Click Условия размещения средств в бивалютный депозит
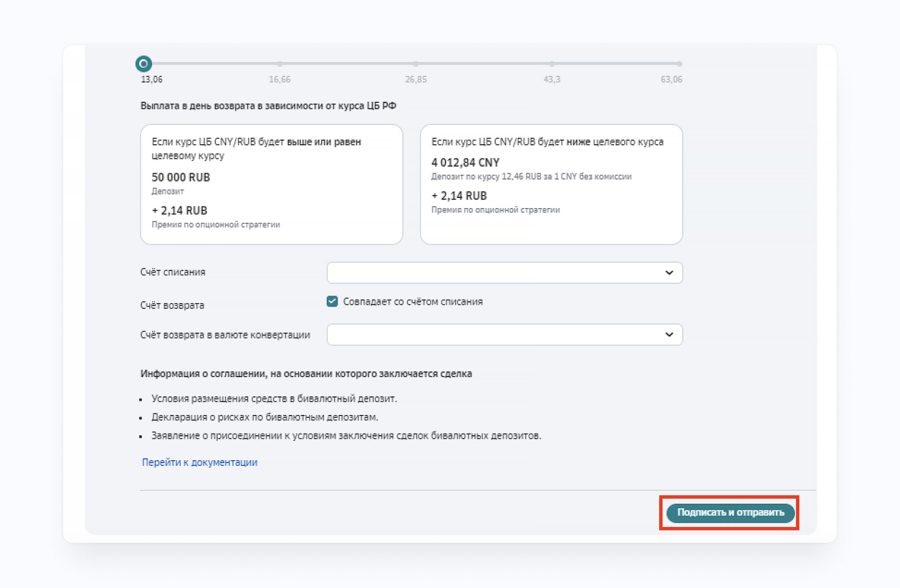 click(x=274, y=399)
